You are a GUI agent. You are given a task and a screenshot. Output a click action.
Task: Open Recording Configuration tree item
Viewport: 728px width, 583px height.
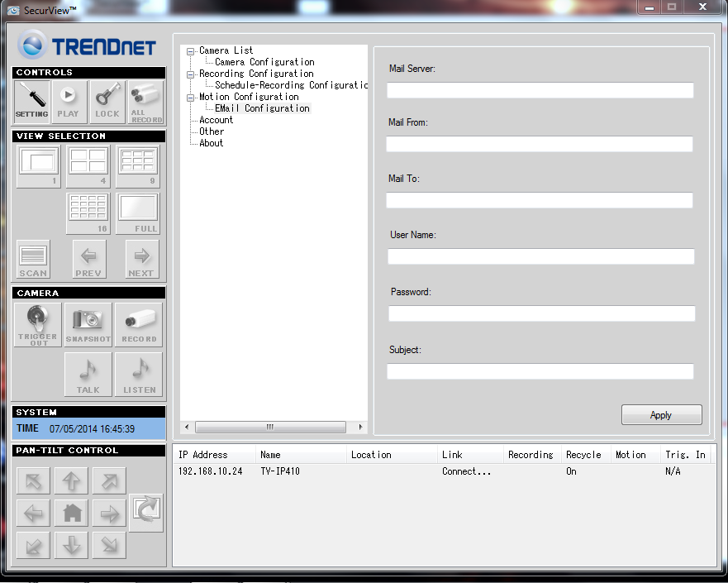coord(256,74)
